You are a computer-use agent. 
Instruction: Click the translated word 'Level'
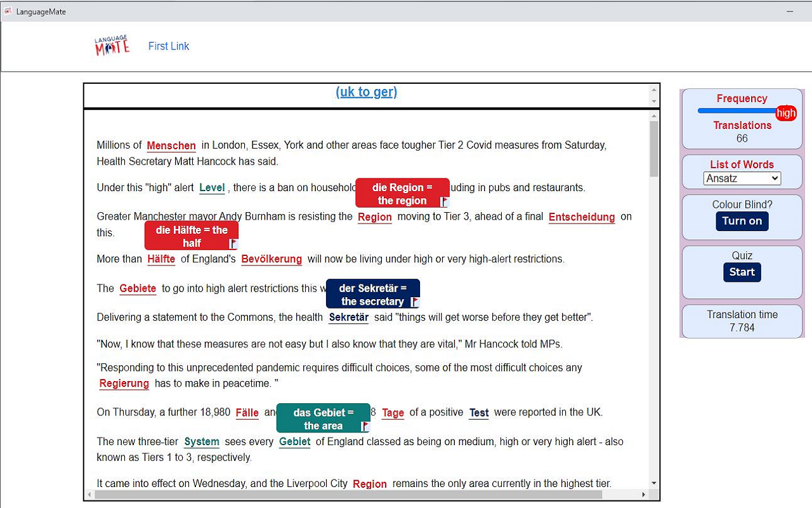pos(212,188)
